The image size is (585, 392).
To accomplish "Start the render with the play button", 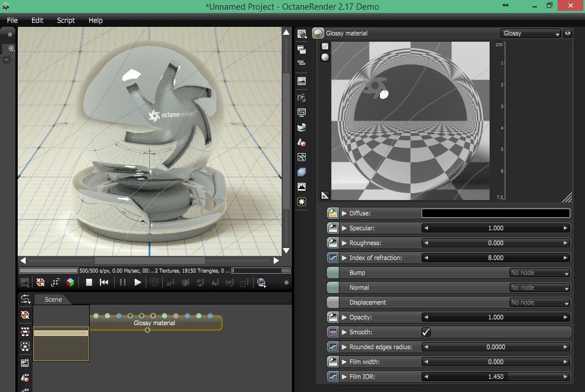I will point(138,283).
